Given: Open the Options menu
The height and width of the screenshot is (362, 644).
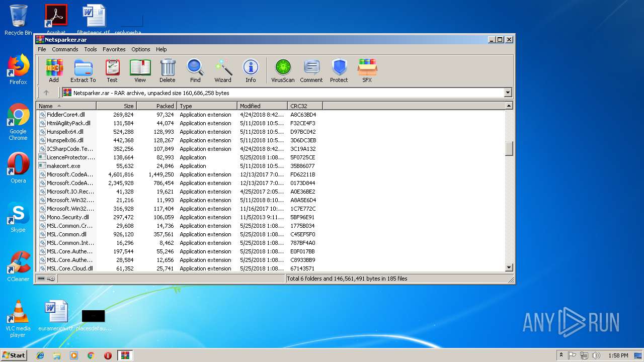Looking at the screenshot, I should (141, 49).
